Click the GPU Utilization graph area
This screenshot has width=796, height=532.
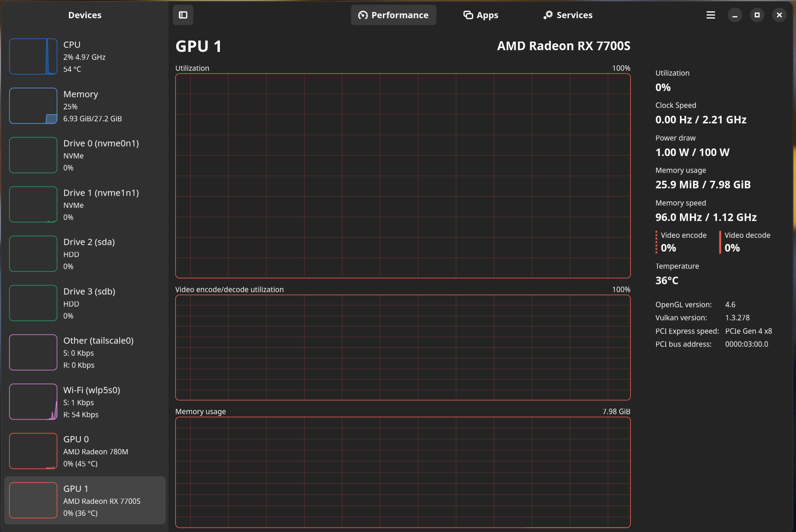(403, 176)
